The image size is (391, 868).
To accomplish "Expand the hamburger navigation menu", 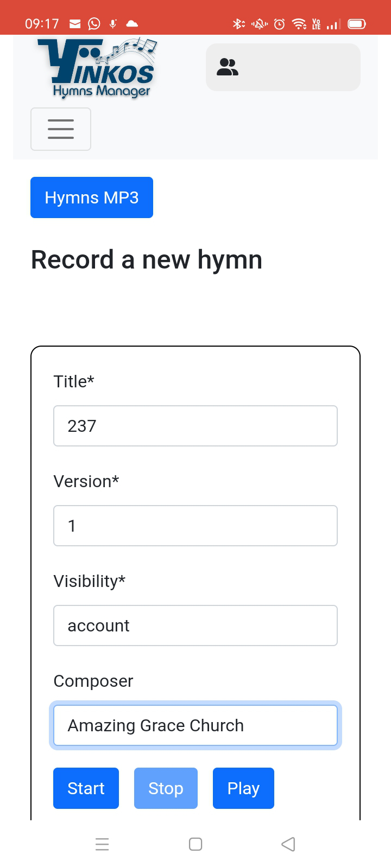I will click(61, 129).
